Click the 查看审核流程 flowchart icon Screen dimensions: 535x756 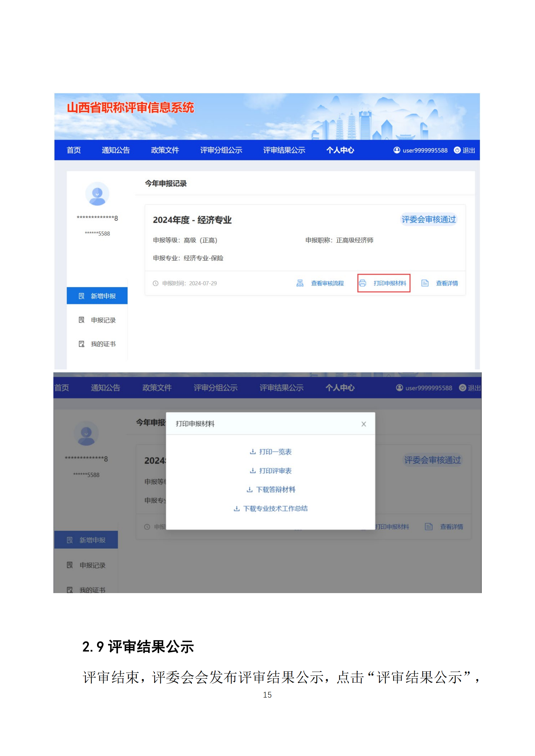(x=300, y=283)
